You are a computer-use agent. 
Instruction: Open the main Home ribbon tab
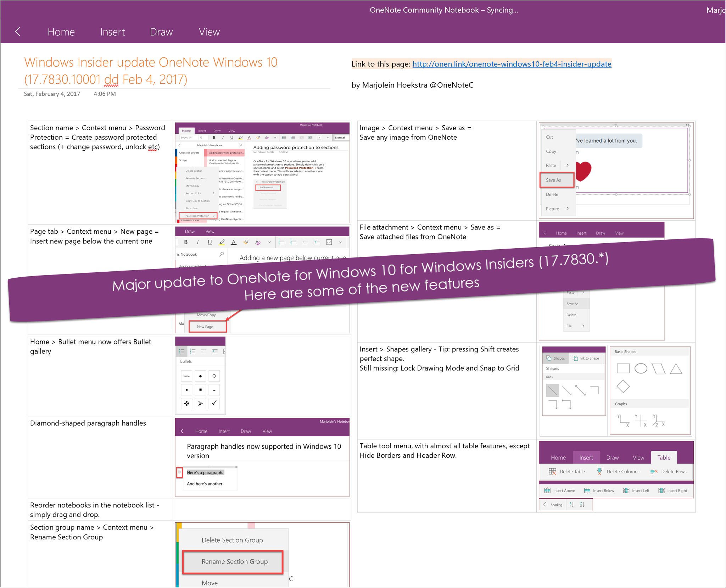point(61,32)
